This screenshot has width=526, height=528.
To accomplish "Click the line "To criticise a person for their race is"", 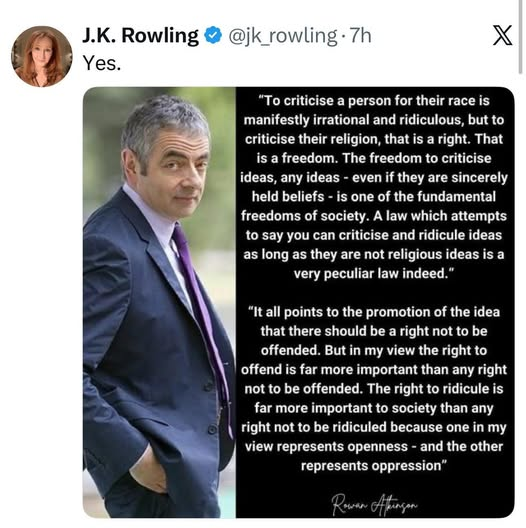I will click(374, 101).
